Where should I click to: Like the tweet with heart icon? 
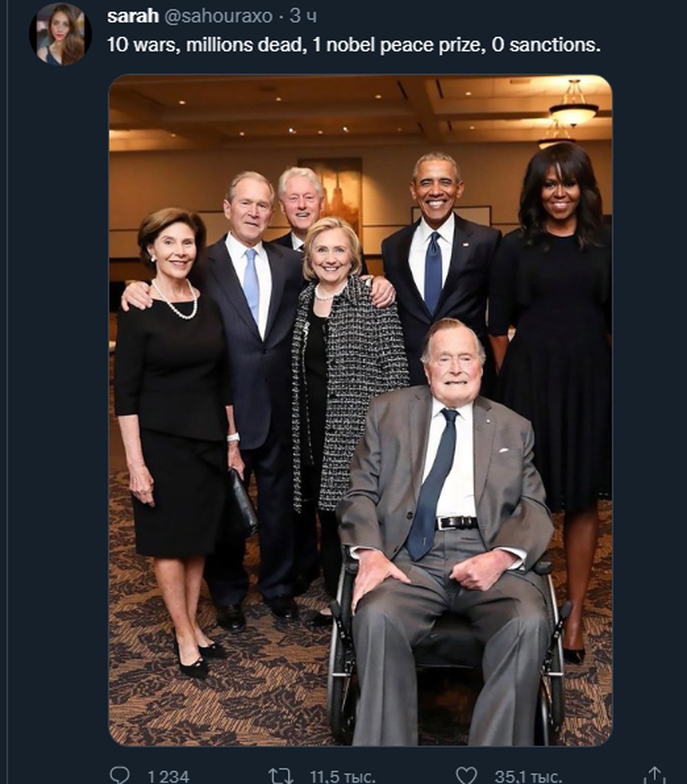click(x=467, y=775)
